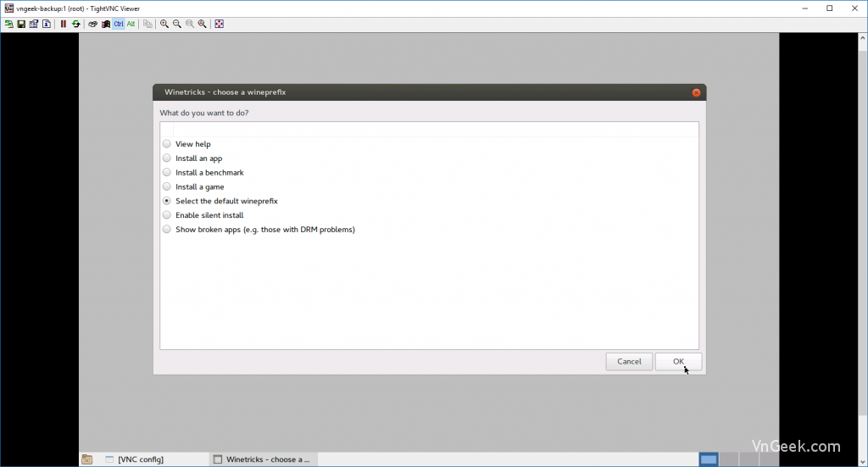
Task: Close the Winetricks dialog with red button
Action: [x=697, y=92]
